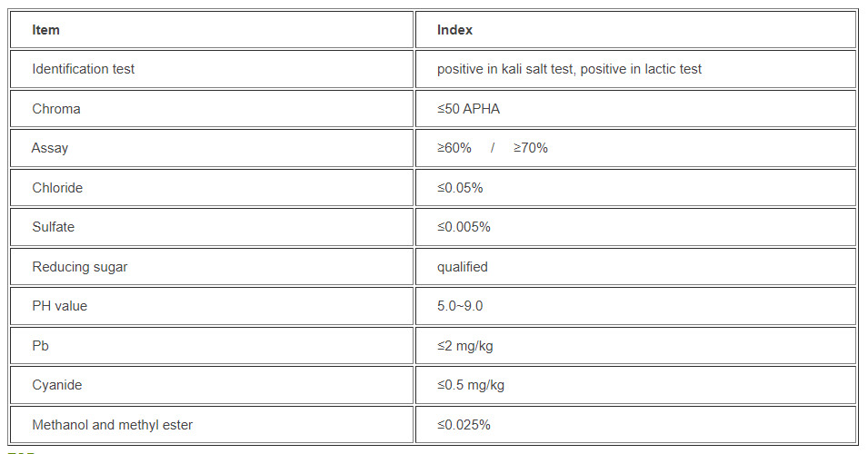Select the "Chroma" row label
This screenshot has width=868, height=454.
point(56,109)
